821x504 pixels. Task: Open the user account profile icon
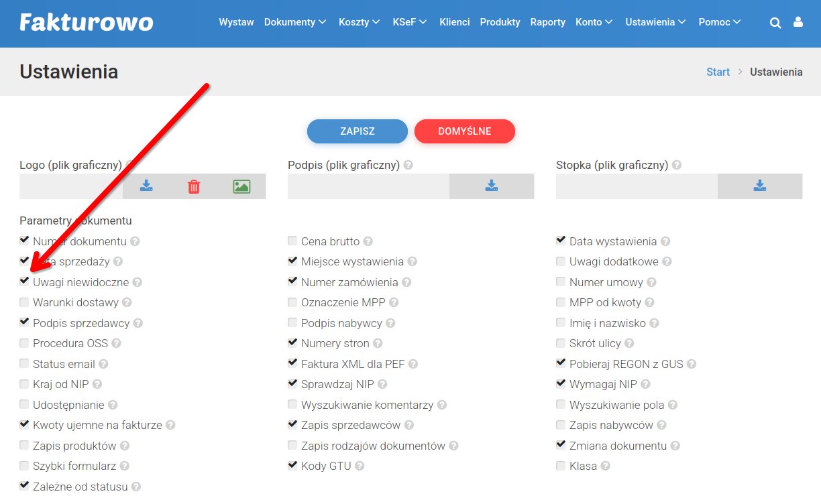click(798, 23)
